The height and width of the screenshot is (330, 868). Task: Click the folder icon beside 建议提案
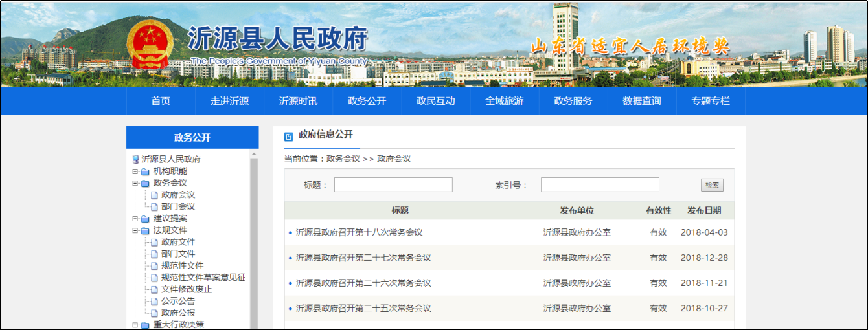coord(145,219)
